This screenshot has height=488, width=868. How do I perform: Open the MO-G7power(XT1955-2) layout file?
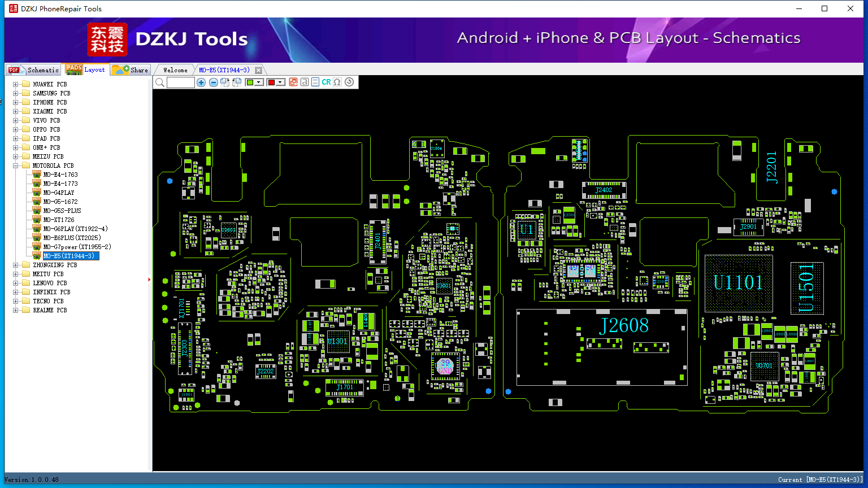(x=77, y=247)
